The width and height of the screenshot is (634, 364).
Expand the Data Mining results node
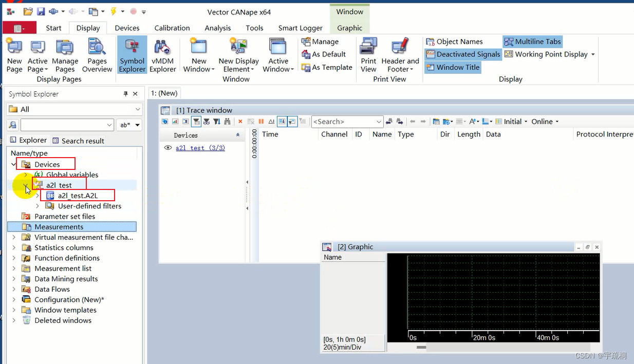tap(14, 279)
